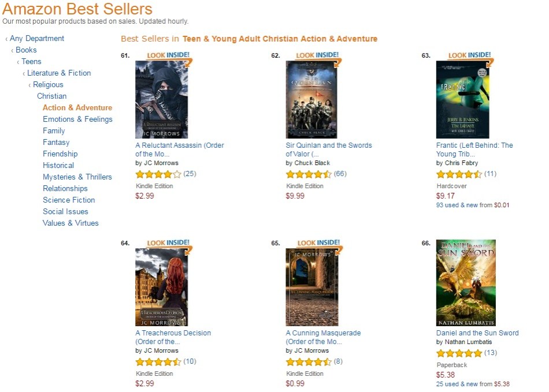549x392 pixels.
Task: Open Daniel and the Sun Sword page
Action: 477,333
